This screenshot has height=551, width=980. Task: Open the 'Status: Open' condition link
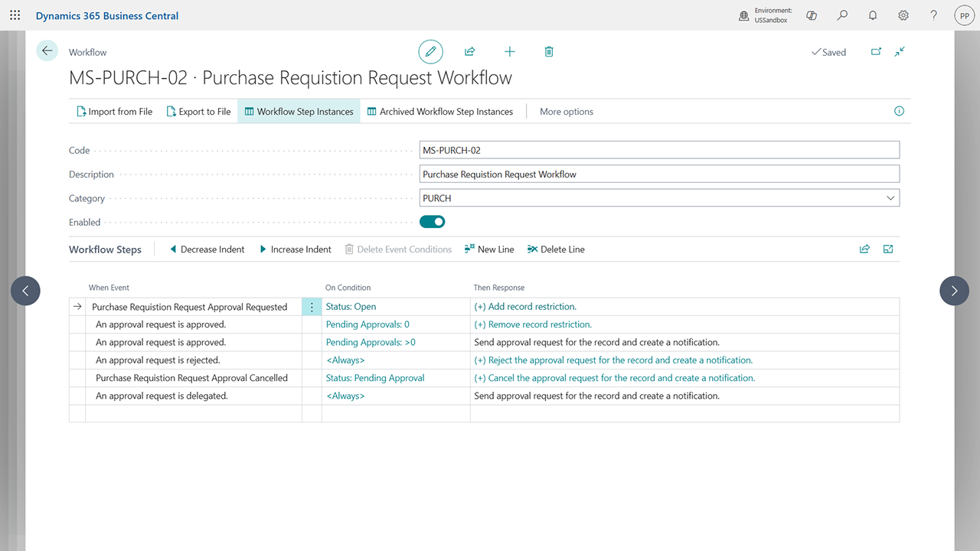tap(351, 306)
